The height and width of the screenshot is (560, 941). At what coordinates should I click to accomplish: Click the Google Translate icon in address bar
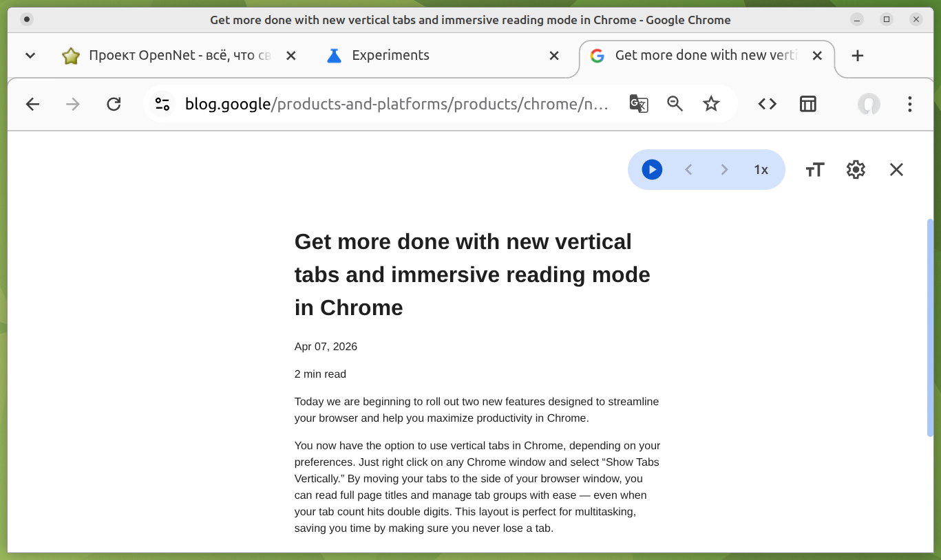[639, 104]
